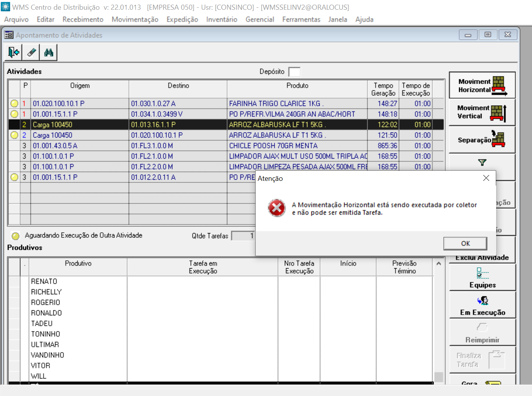Select the Separação activity button
Image resolution: width=532 pixels, height=396 pixels.
482,140
